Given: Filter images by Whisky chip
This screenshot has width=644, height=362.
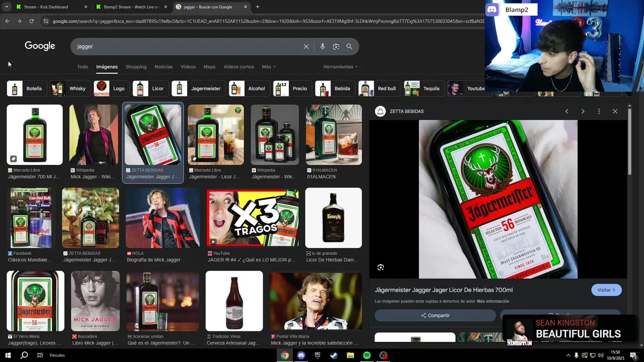Looking at the screenshot, I should [70, 88].
